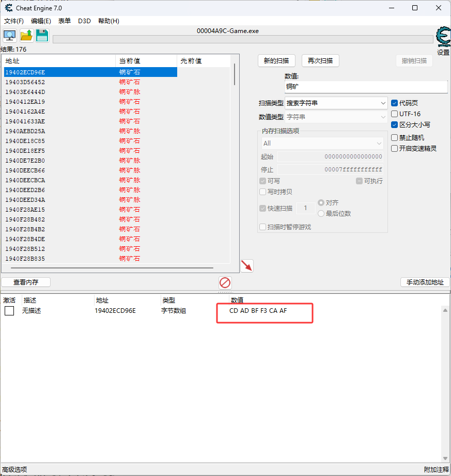Open a cheat table folder icon
The height and width of the screenshot is (476, 451).
coord(26,36)
